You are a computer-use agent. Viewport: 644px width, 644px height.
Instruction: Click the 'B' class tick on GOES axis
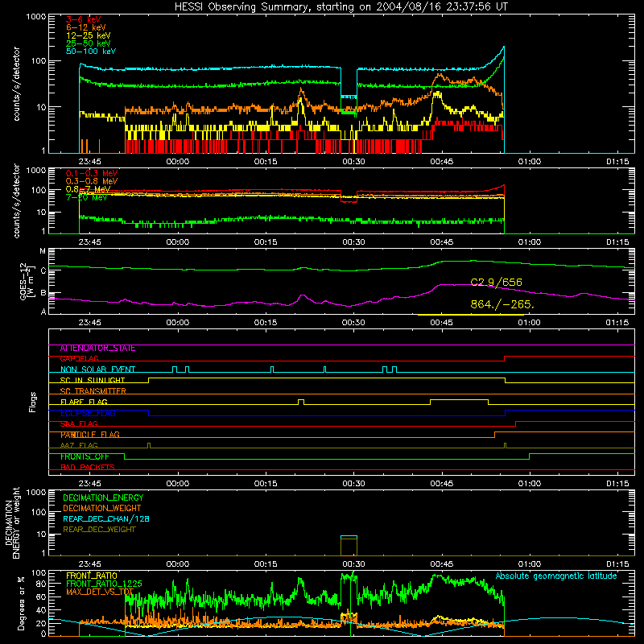click(x=43, y=293)
